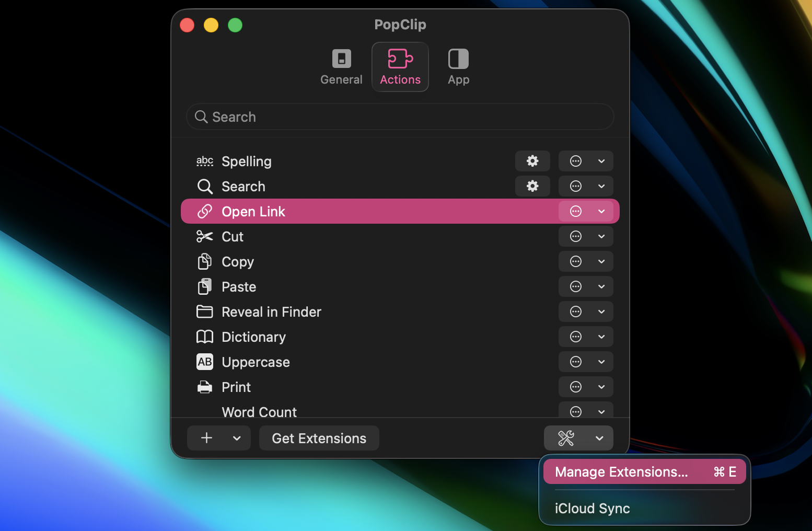Expand the Cut chevron dropdown
This screenshot has height=531, width=812.
(x=601, y=236)
